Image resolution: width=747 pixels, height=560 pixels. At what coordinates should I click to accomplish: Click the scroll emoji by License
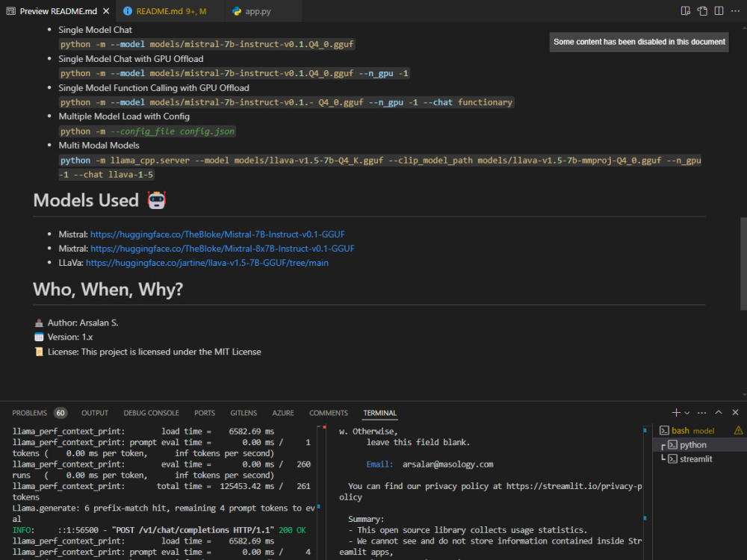coord(39,352)
